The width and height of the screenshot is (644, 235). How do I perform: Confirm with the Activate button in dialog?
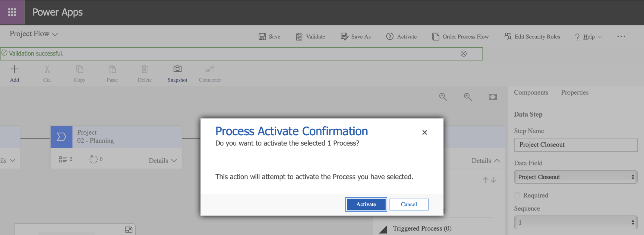coord(366,204)
